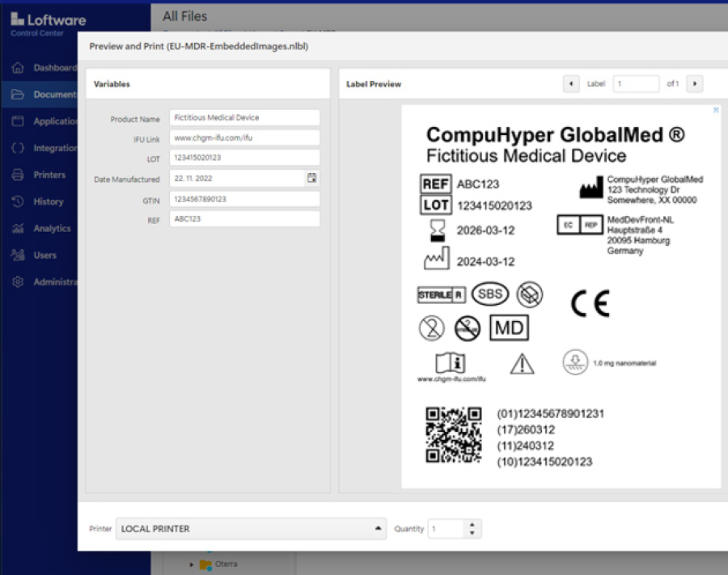The height and width of the screenshot is (575, 728).
Task: Expand the Oterra folder tree item
Action: tap(192, 564)
